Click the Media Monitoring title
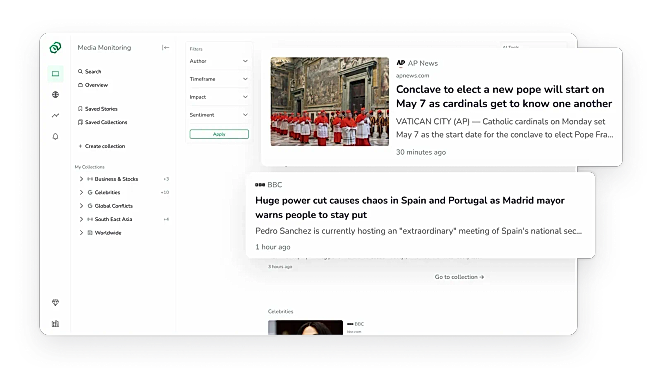The image size is (662, 368). [104, 48]
